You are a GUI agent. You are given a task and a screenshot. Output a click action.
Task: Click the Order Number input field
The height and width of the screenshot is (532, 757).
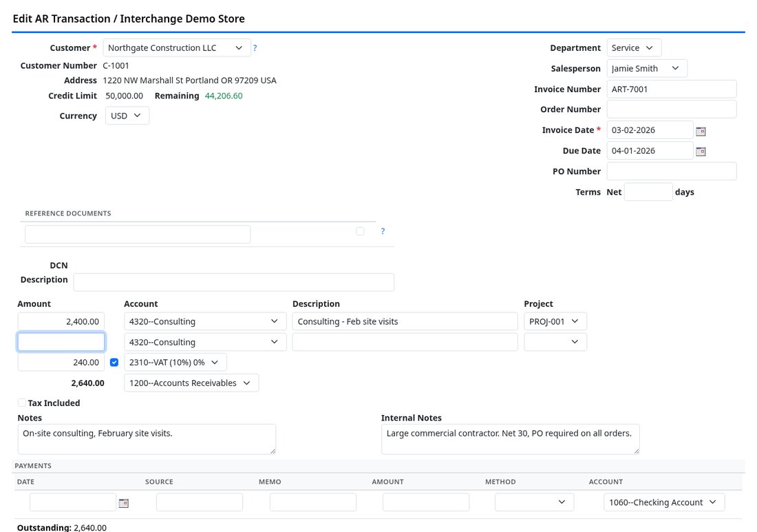tap(672, 109)
